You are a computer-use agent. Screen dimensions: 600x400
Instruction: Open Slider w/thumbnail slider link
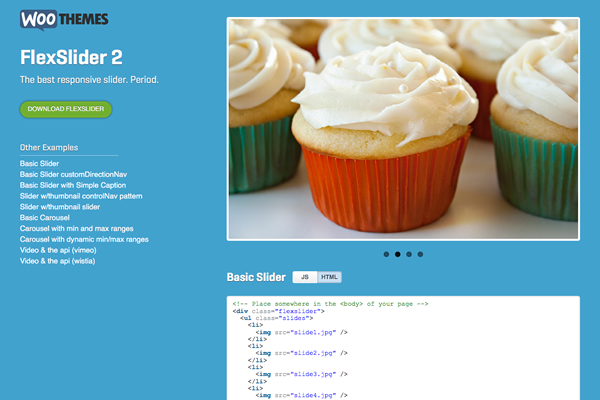coord(60,207)
